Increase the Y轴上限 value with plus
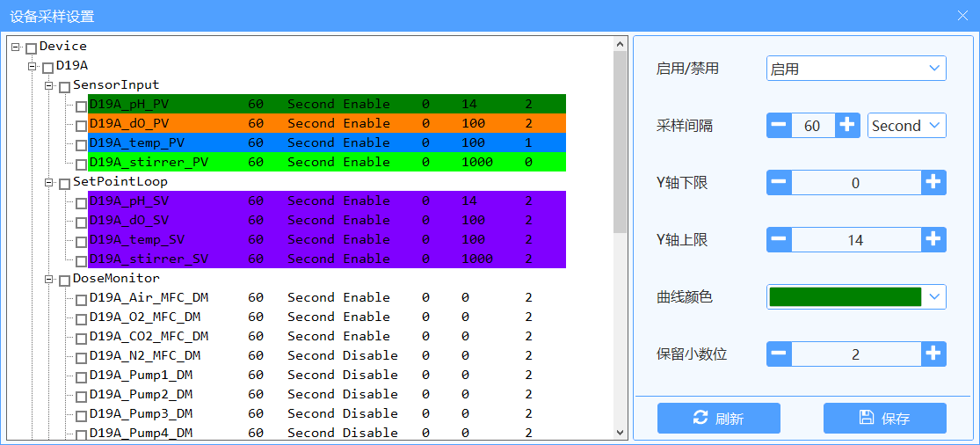This screenshot has width=980, height=445. 933,240
